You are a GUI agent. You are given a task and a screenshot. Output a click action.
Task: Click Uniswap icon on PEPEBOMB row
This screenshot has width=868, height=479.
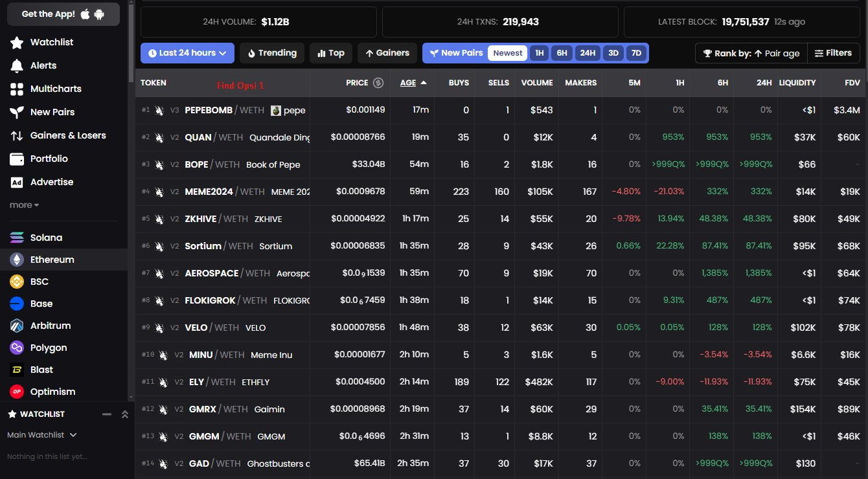(x=159, y=110)
